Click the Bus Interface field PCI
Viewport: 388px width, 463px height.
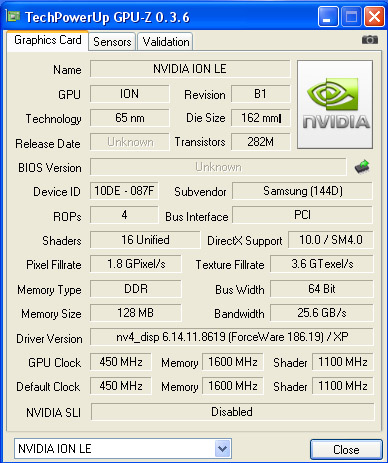coord(302,215)
